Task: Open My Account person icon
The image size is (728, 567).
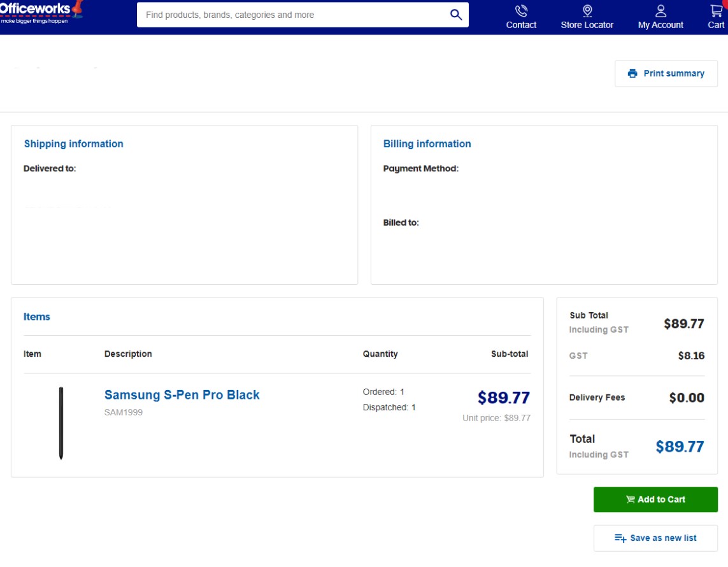Action: [660, 11]
